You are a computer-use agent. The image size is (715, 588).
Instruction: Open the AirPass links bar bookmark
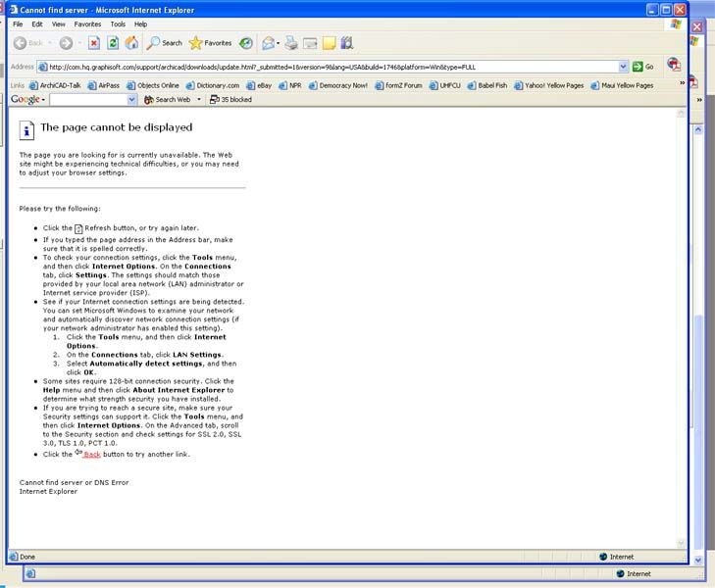click(x=104, y=85)
